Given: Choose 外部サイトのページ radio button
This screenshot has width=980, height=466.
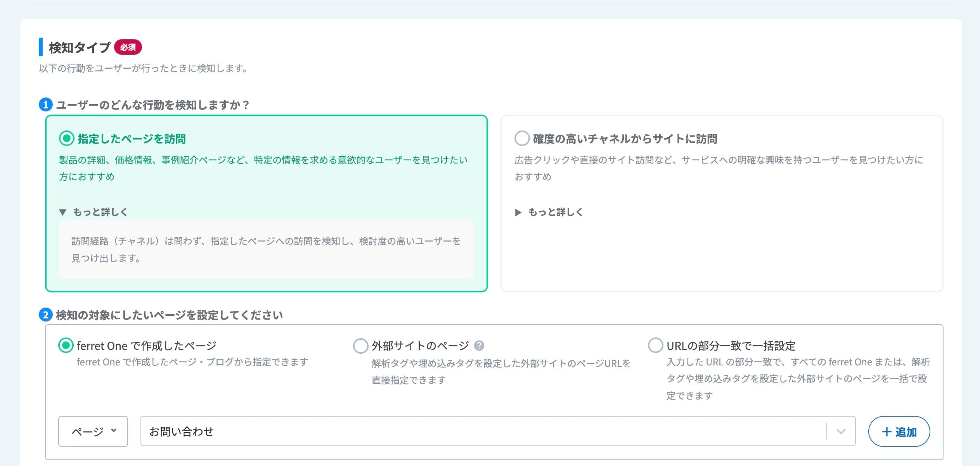Looking at the screenshot, I should (x=360, y=346).
